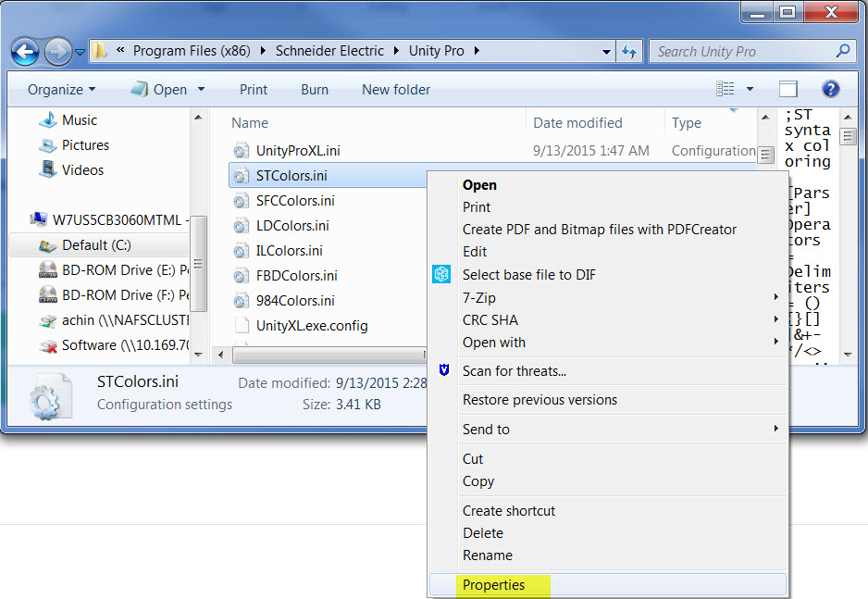Select UnityProXL.ini file
This screenshot has height=599, width=868.
coord(298,151)
